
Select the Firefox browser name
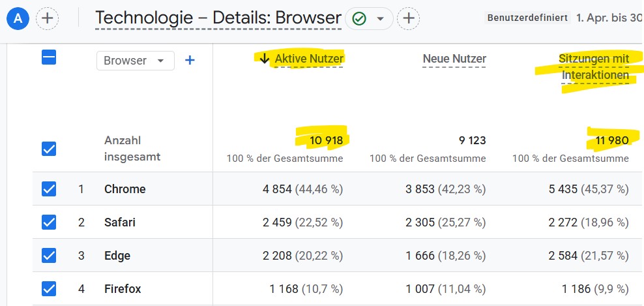tap(123, 289)
